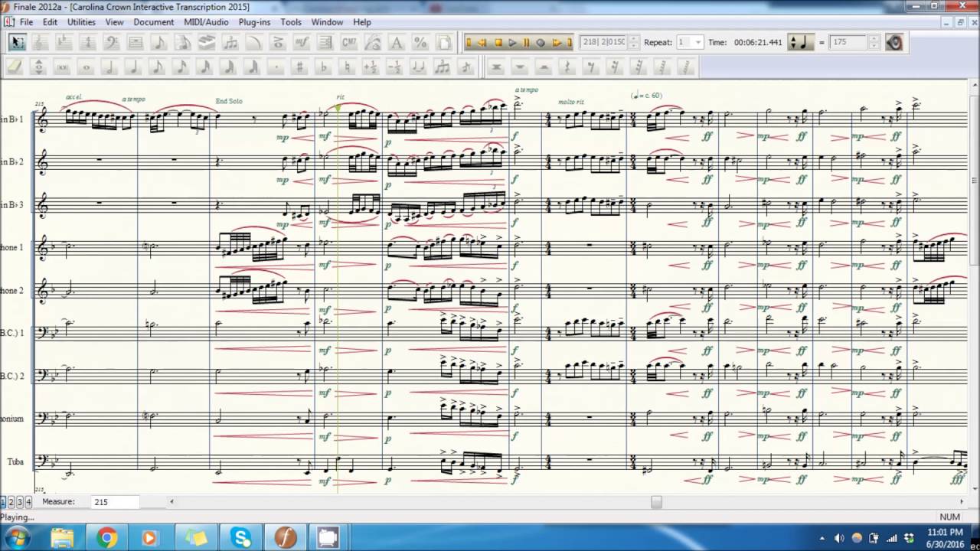The image size is (980, 551).
Task: Select the Staff tool
Action: (x=41, y=43)
